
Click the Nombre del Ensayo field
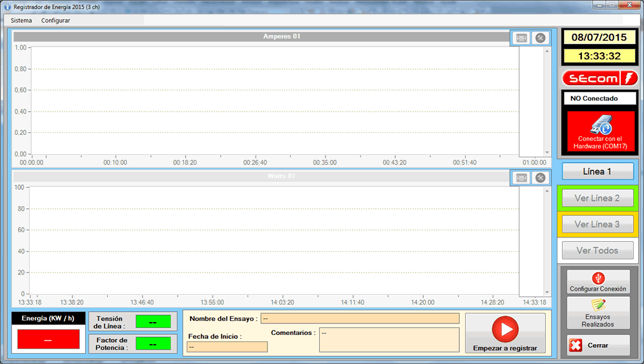tap(360, 318)
